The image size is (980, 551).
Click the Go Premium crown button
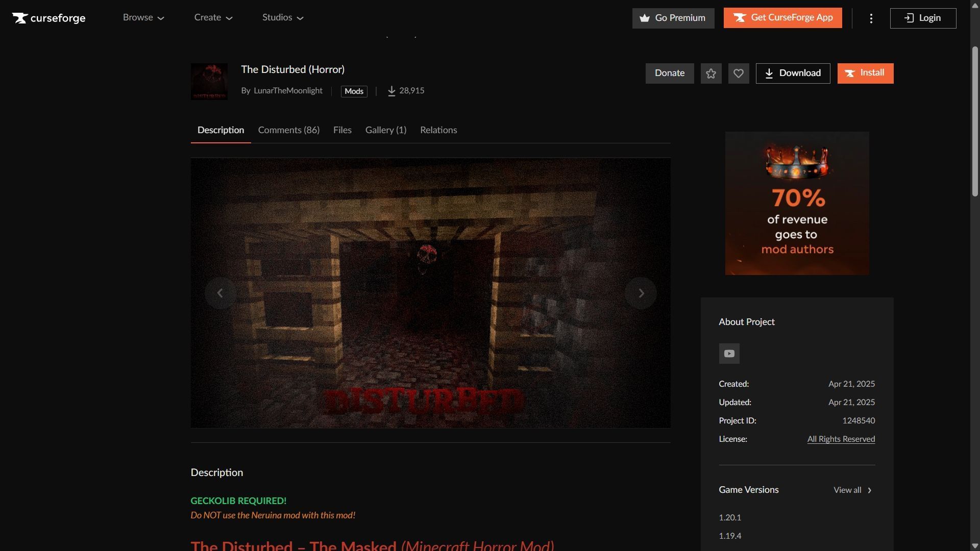673,18
